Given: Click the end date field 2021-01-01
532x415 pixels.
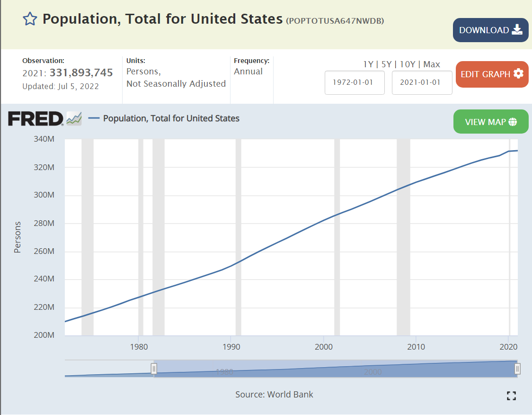Looking at the screenshot, I should [422, 82].
